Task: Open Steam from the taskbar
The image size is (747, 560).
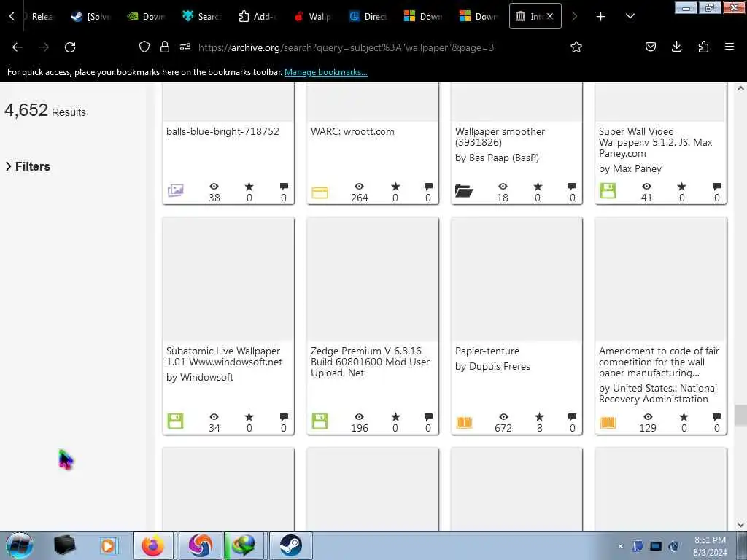Action: (x=290, y=545)
